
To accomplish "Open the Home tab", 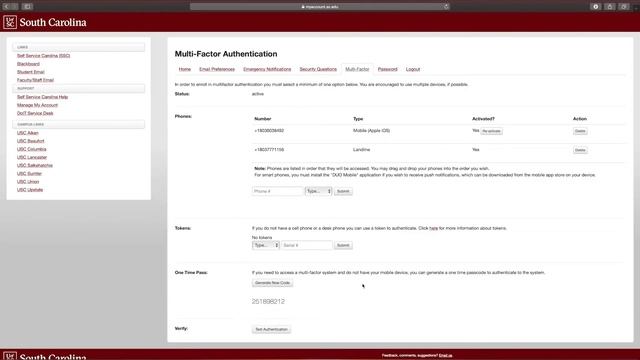I will tap(184, 69).
